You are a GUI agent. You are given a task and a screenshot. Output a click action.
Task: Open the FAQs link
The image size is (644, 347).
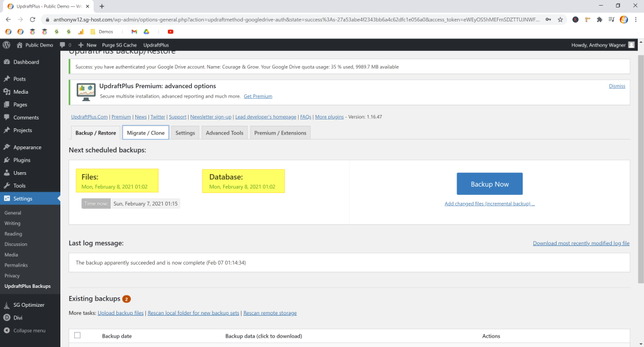pyautogui.click(x=306, y=117)
